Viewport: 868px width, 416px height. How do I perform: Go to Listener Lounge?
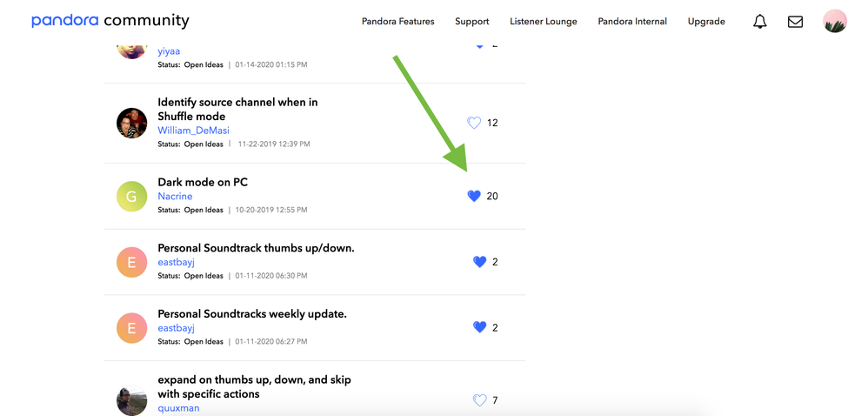543,22
